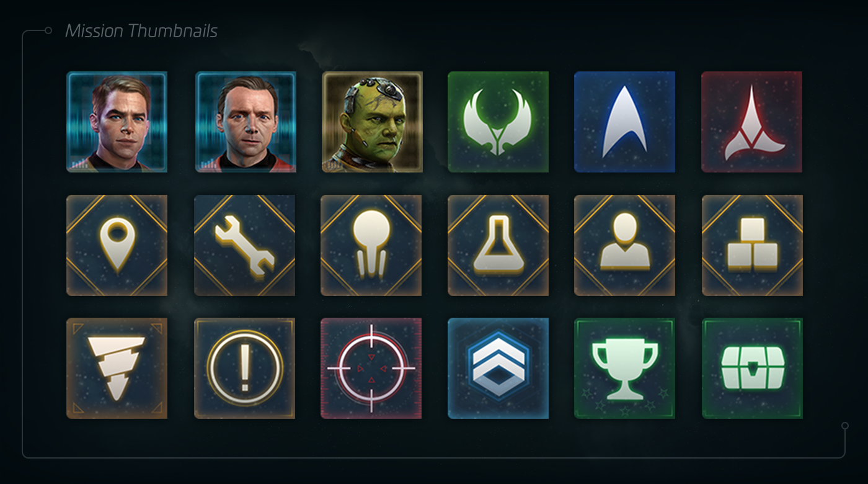Screen dimensions: 868x484
Task: Select the green trophy thumbnail
Action: coord(625,369)
